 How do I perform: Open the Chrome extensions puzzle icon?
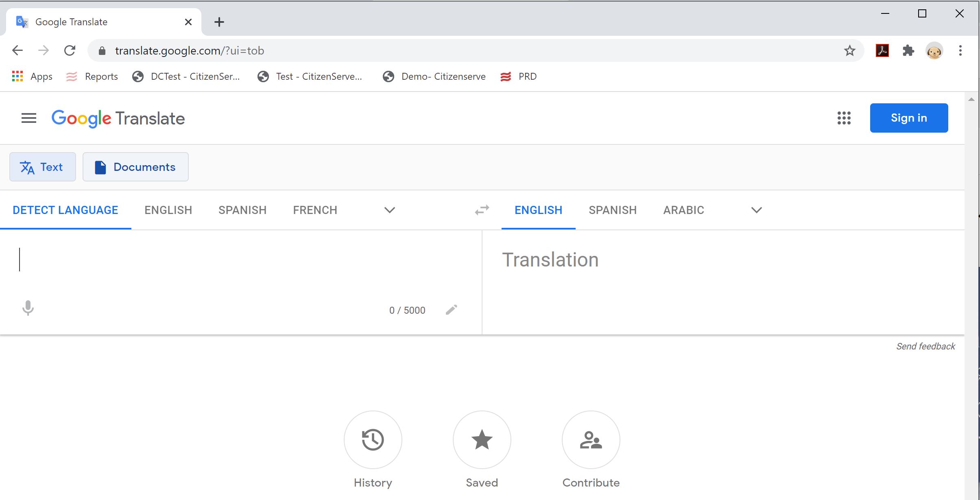tap(908, 51)
